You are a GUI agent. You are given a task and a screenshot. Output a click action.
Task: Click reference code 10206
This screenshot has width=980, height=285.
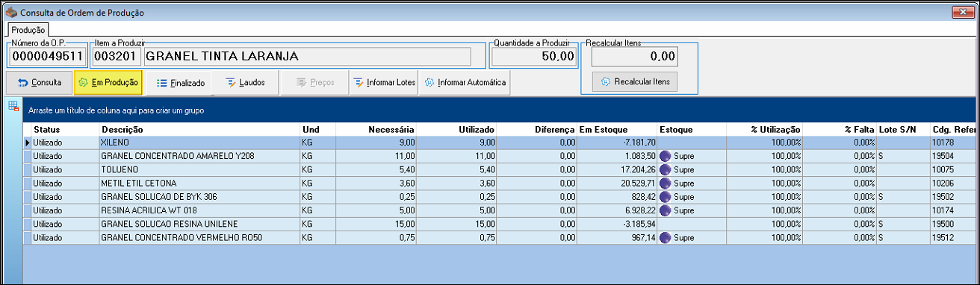(x=943, y=183)
